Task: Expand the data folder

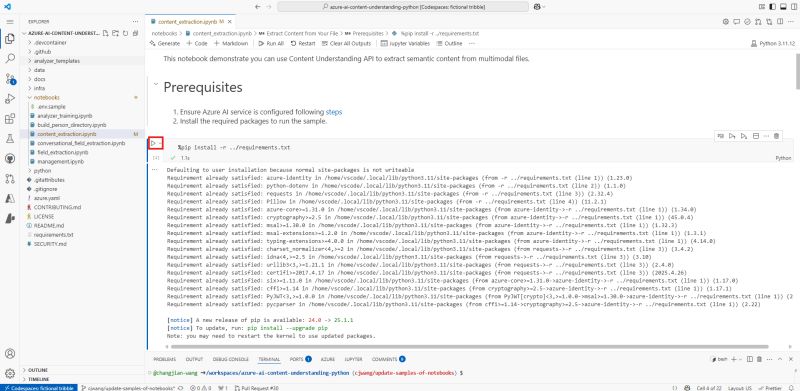Action: (x=82, y=70)
